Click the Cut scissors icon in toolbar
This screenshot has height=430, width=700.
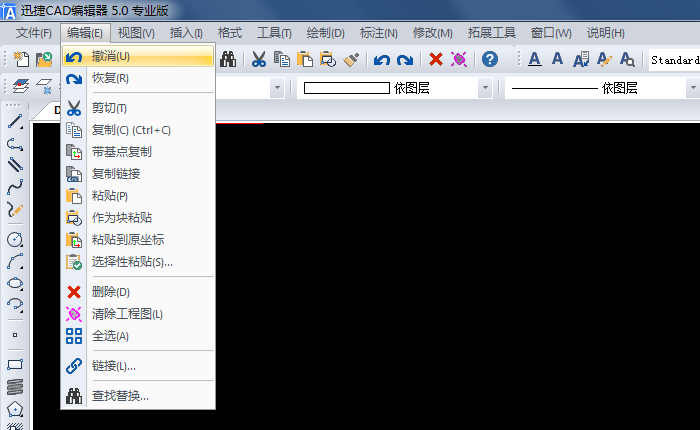258,59
